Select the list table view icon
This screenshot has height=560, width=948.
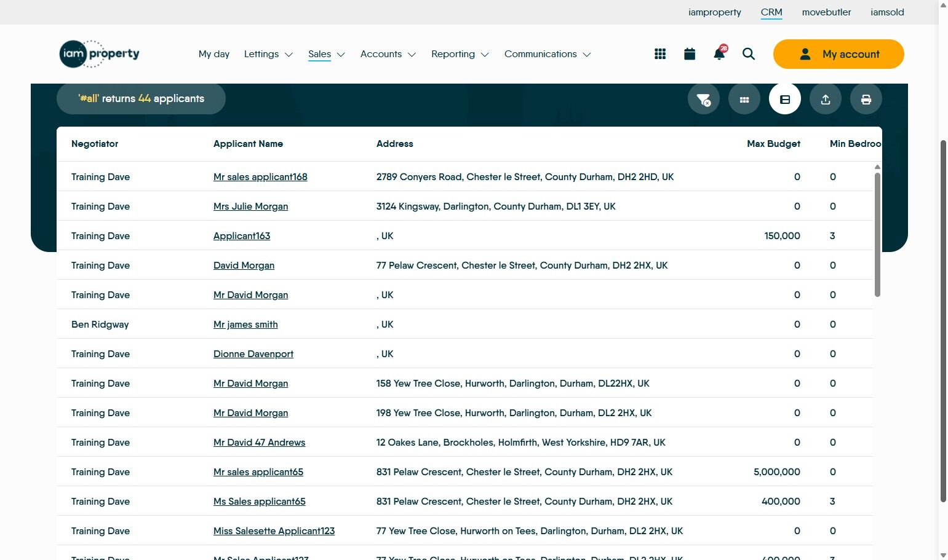(785, 99)
